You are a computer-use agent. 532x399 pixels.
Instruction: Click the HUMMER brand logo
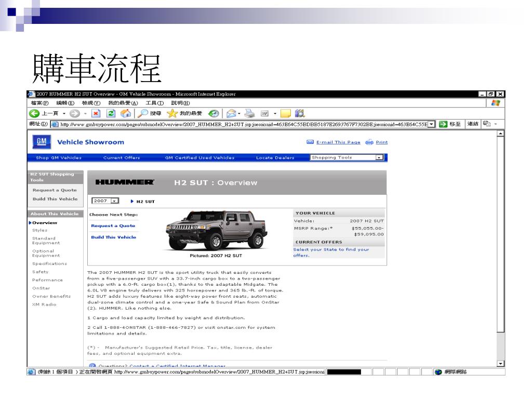[125, 182]
